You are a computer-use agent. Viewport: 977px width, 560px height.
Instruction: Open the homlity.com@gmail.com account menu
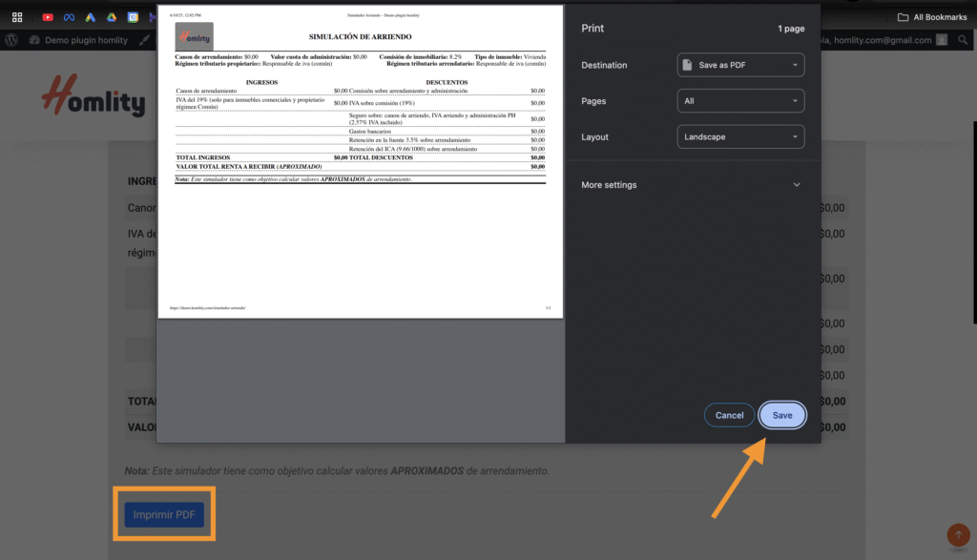click(x=882, y=40)
